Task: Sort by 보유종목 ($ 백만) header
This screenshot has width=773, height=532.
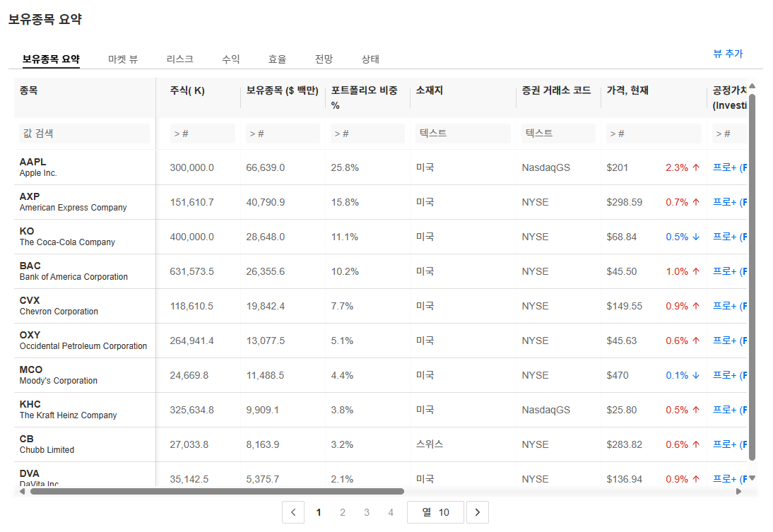Action: click(x=283, y=90)
